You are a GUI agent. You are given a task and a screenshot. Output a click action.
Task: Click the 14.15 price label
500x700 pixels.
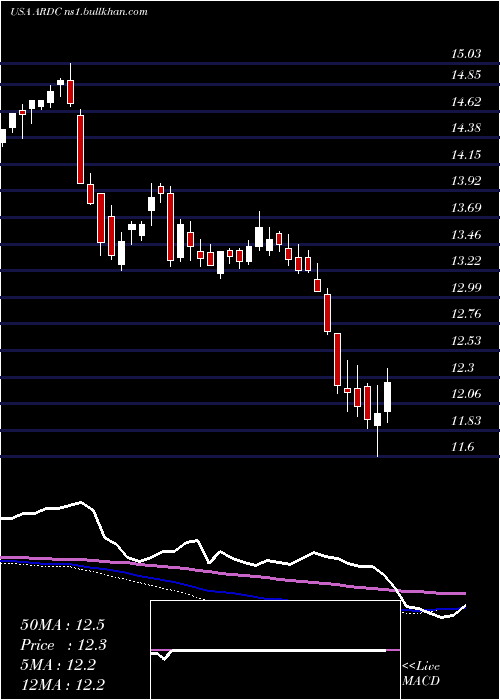466,154
